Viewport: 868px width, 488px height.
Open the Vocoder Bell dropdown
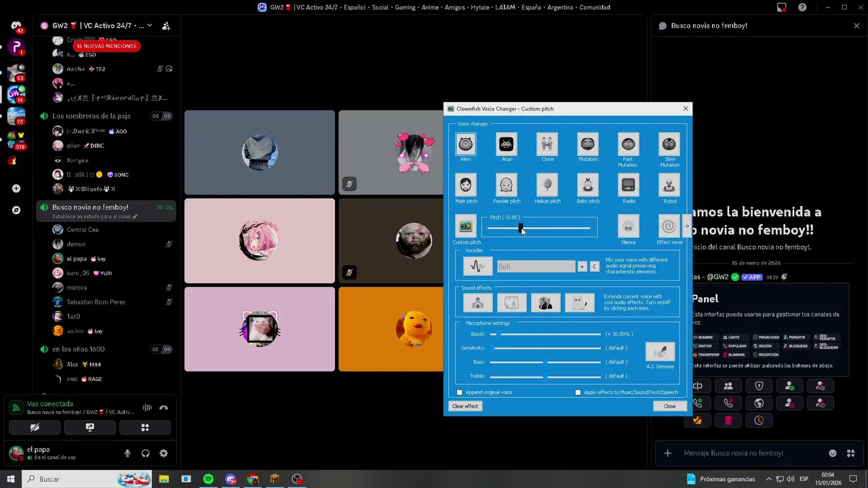(x=536, y=266)
